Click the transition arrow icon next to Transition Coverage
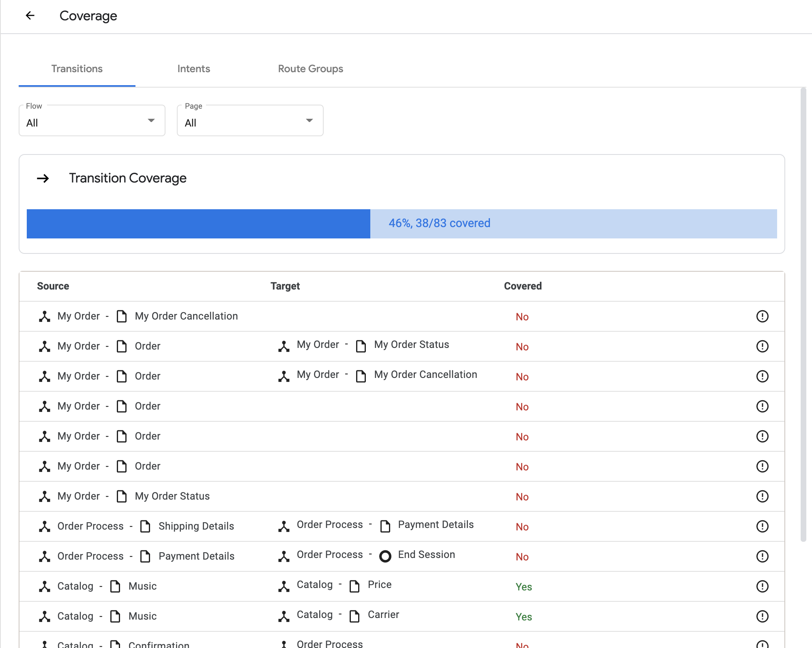This screenshot has width=812, height=648. tap(43, 178)
